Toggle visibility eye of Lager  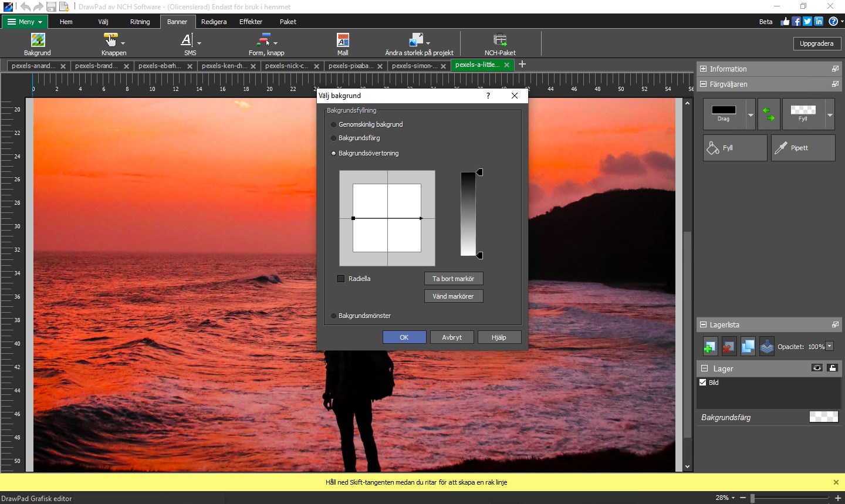(x=817, y=368)
